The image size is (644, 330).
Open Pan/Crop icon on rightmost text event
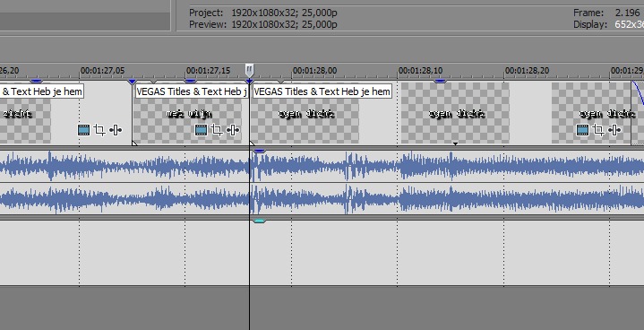598,130
